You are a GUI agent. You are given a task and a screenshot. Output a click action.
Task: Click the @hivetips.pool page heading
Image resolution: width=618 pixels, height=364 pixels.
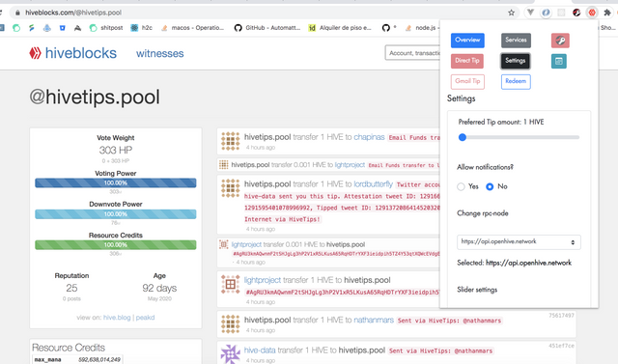click(x=95, y=97)
